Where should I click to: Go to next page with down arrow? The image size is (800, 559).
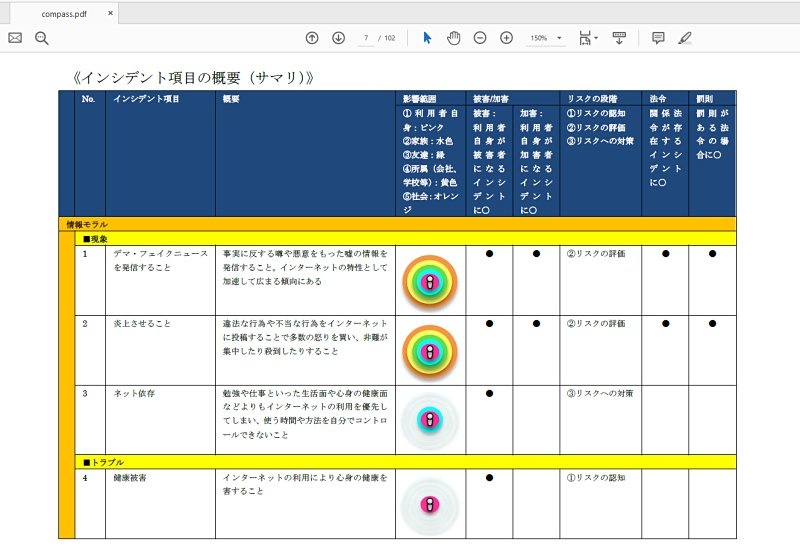(x=338, y=38)
